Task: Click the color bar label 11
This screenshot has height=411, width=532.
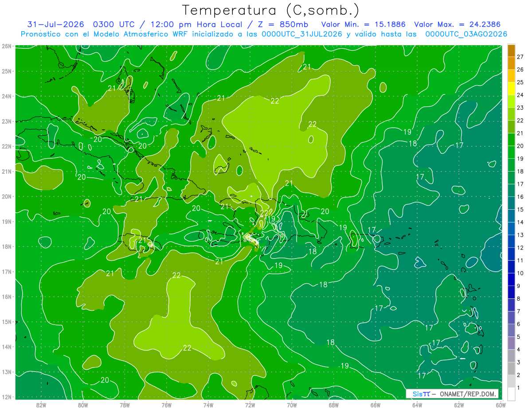Action: (x=520, y=260)
